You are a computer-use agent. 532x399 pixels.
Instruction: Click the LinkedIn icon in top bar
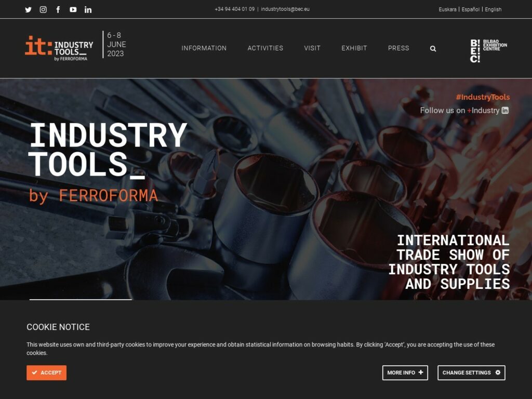[x=88, y=9]
